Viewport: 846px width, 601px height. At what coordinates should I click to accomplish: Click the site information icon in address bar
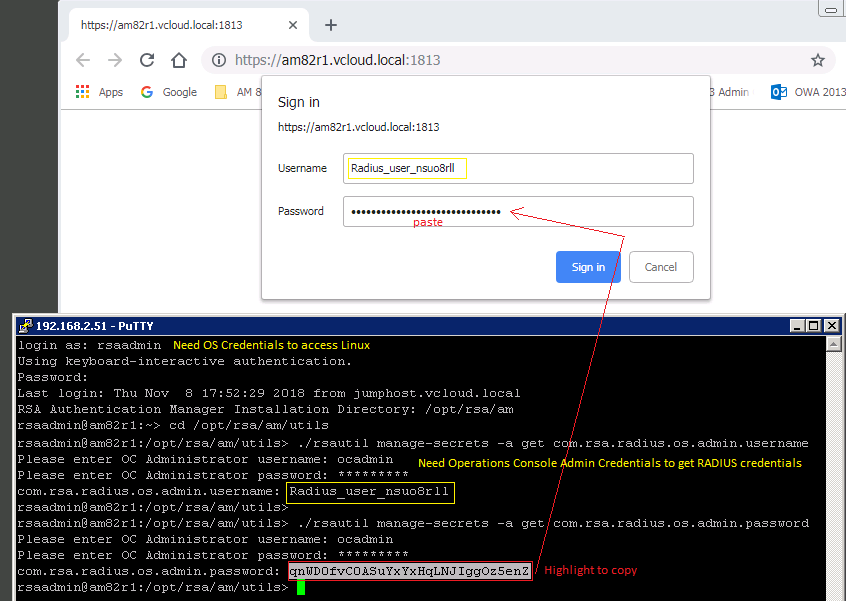[219, 60]
